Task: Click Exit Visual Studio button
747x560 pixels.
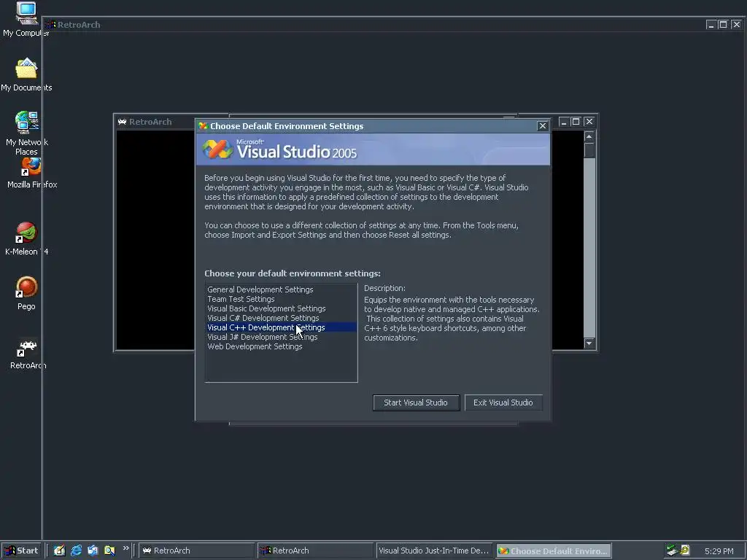Action: [503, 402]
